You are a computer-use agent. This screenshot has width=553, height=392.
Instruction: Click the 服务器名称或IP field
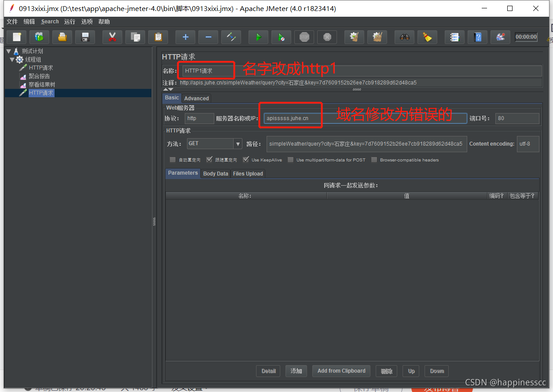[x=365, y=118]
